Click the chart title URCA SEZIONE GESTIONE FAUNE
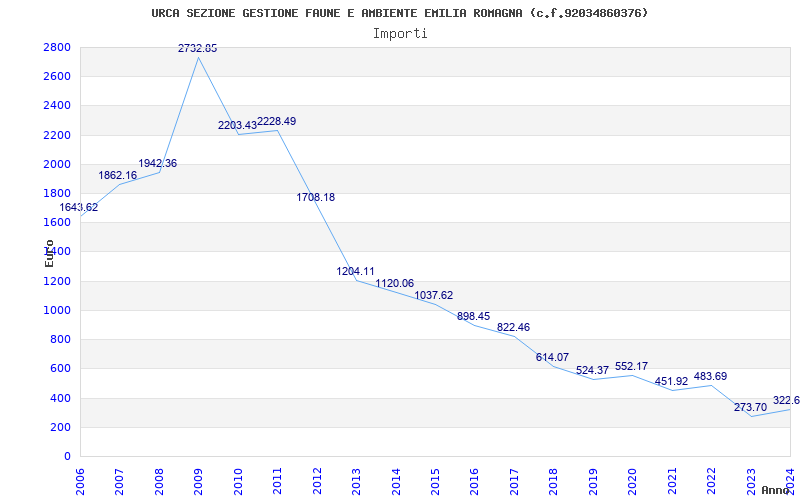The height and width of the screenshot is (500, 800). pos(399,13)
